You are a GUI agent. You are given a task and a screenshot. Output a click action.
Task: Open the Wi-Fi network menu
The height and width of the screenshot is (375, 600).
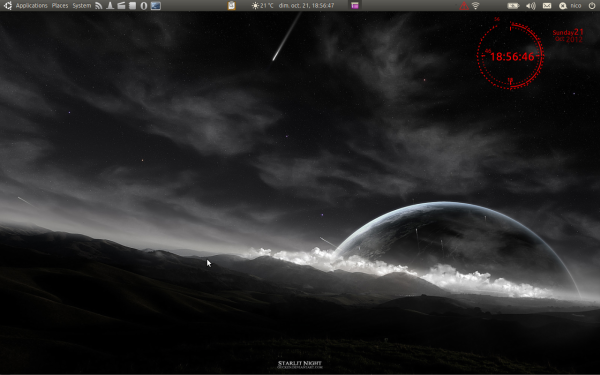tap(476, 5)
